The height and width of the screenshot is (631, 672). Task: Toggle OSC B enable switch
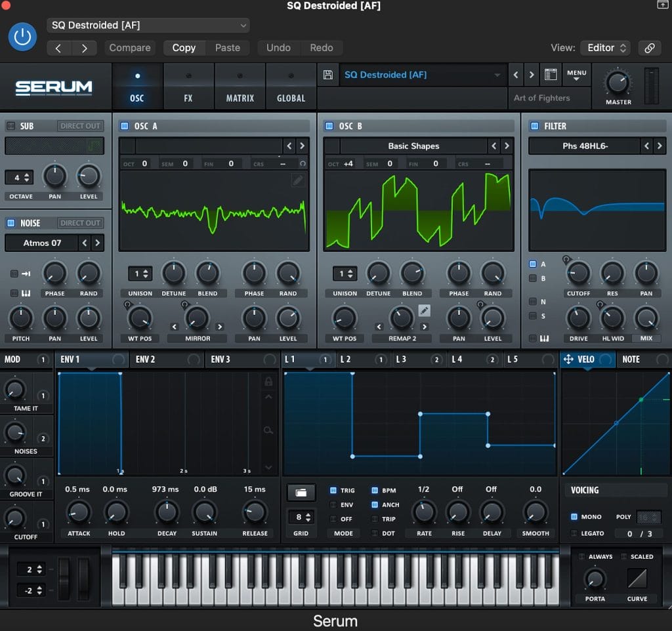click(x=329, y=125)
